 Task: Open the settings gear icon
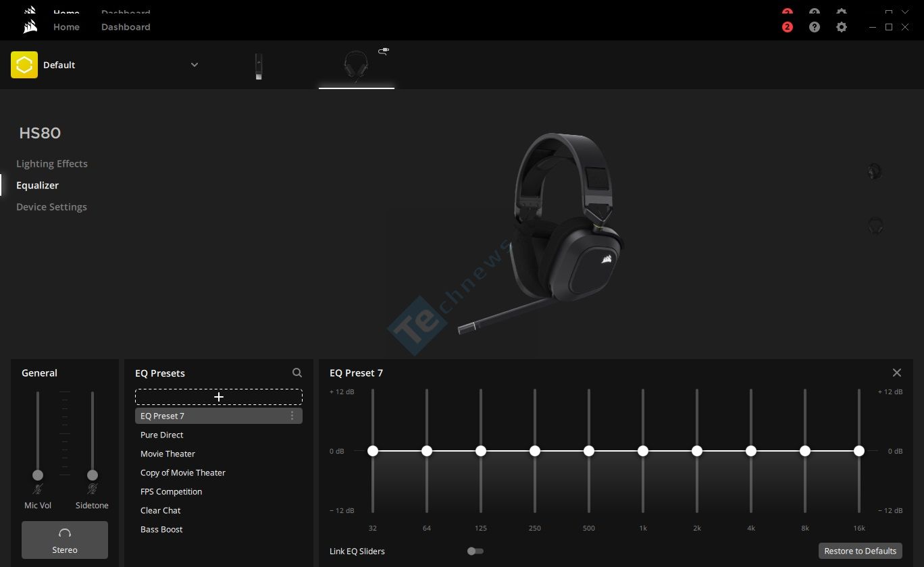[842, 27]
